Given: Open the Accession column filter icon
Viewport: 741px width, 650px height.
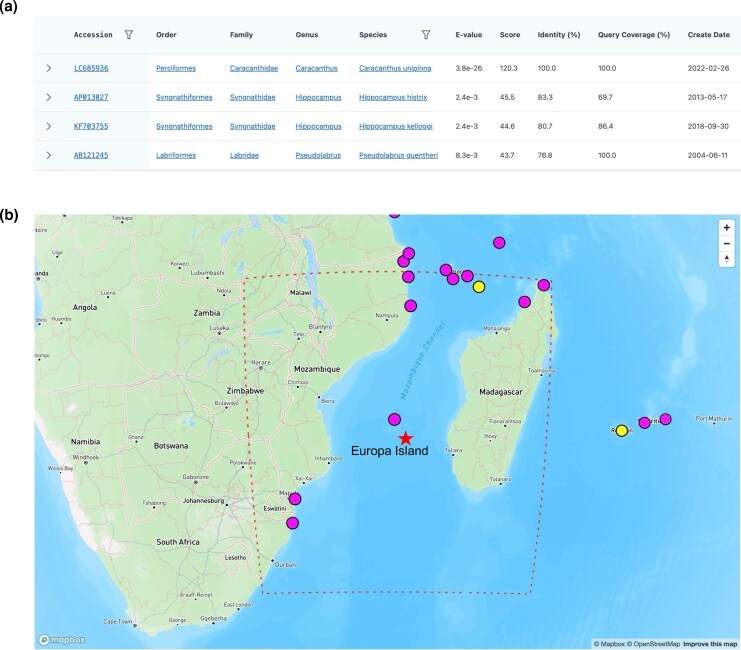Looking at the screenshot, I should pyautogui.click(x=129, y=35).
